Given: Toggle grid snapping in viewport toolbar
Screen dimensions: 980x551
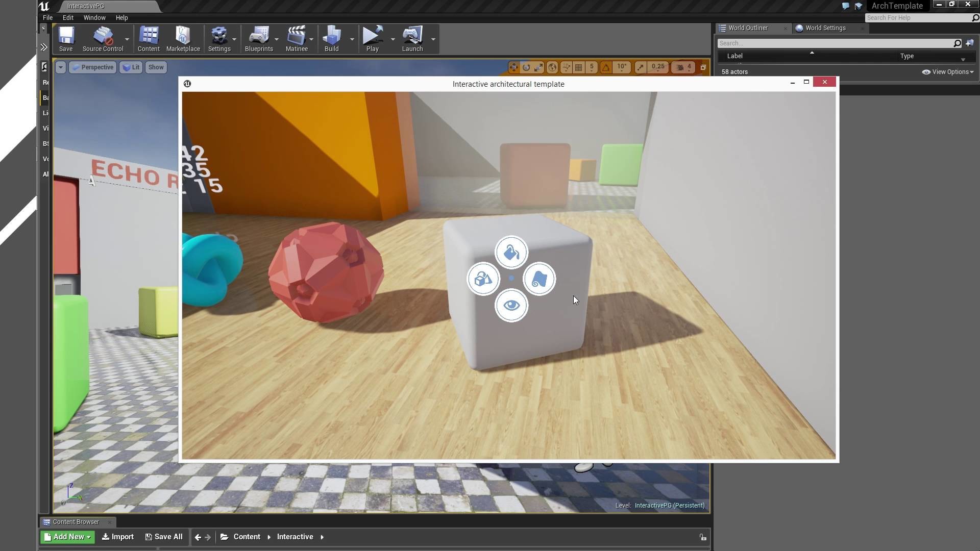Looking at the screenshot, I should 578,67.
